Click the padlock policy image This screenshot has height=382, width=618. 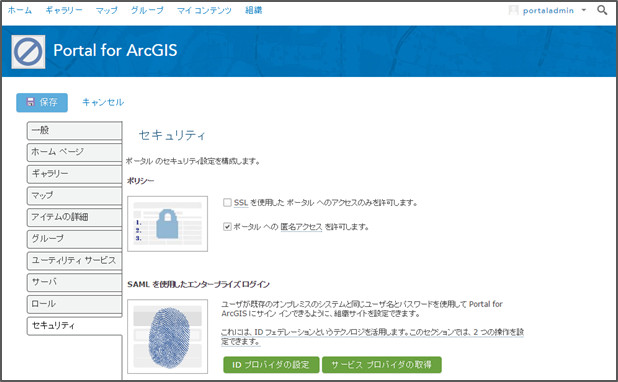(168, 224)
